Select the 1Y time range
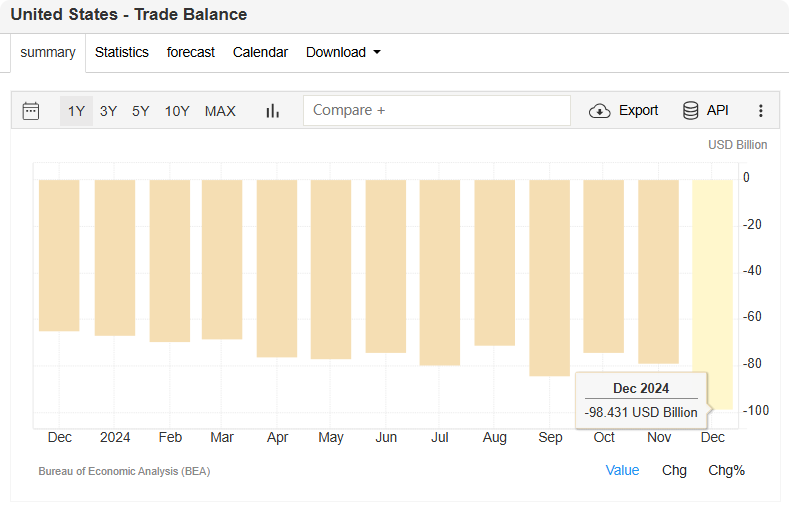 76,111
